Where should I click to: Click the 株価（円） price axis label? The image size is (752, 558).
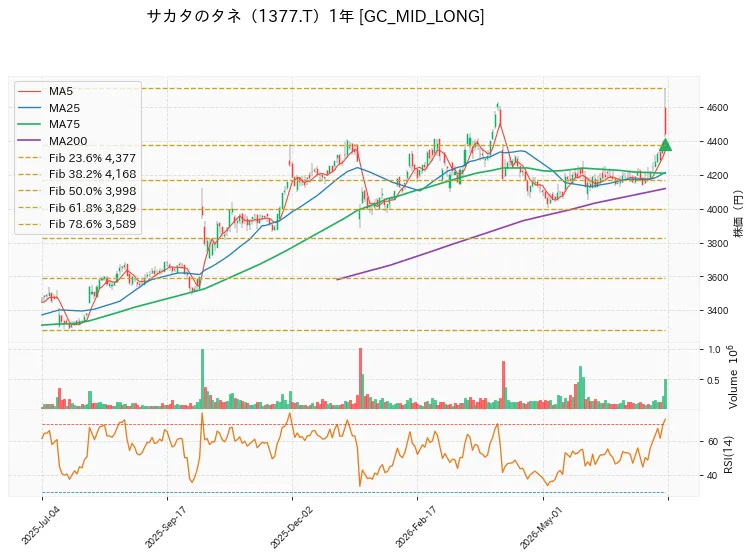tap(738, 214)
